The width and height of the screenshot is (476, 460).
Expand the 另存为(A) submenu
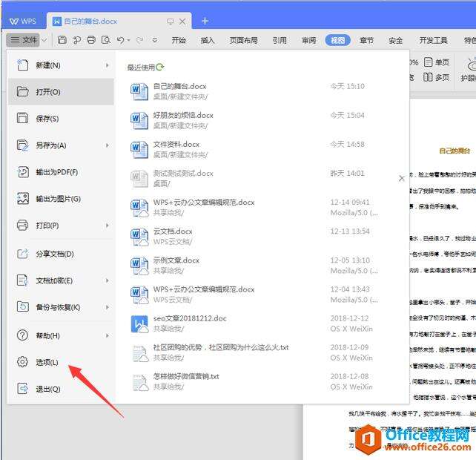(108, 145)
